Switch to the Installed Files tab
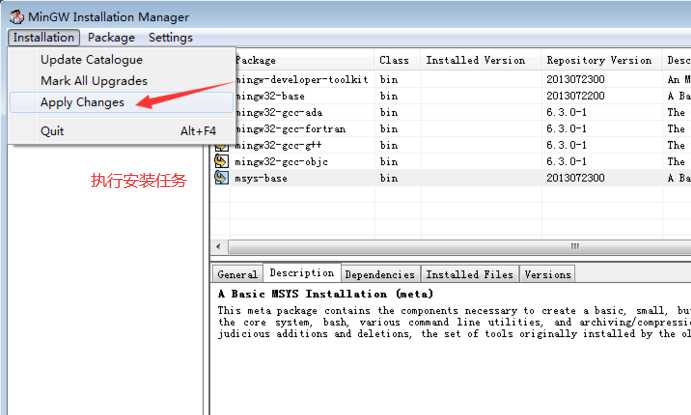The image size is (691, 415). pos(470,274)
